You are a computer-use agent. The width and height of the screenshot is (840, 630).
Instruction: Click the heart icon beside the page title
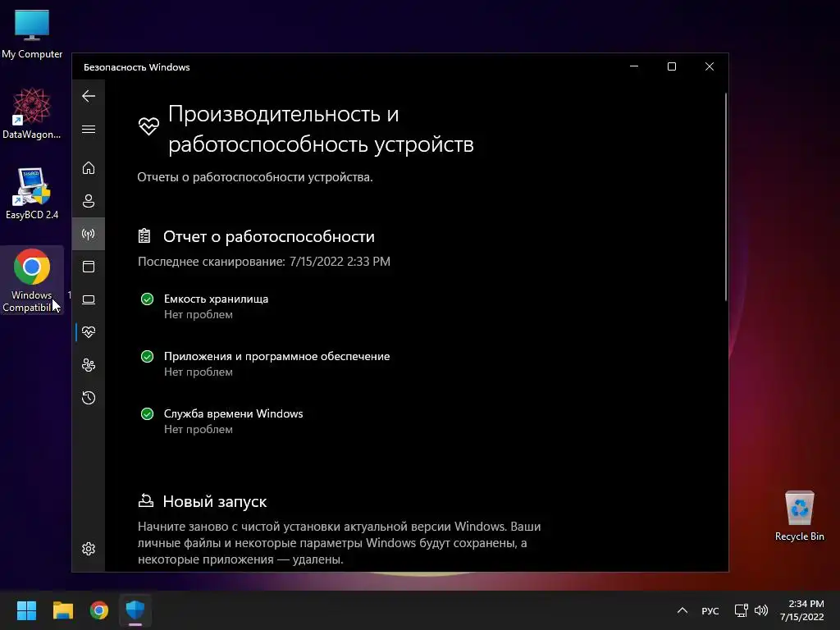coord(148,126)
